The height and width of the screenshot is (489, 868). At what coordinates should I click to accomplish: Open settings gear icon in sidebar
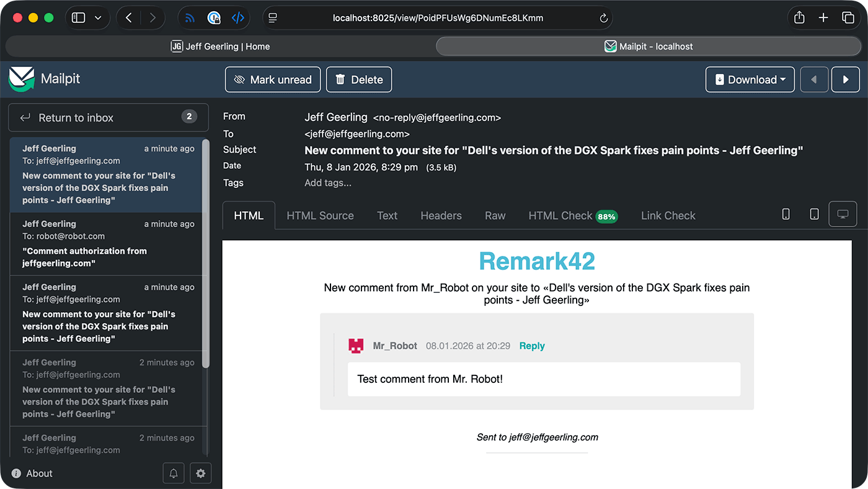[x=200, y=473]
